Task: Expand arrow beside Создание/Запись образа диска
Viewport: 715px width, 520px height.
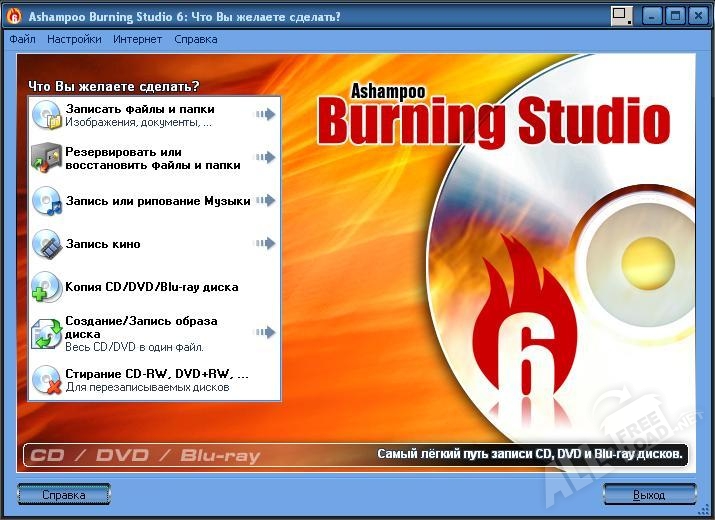Action: coord(265,333)
